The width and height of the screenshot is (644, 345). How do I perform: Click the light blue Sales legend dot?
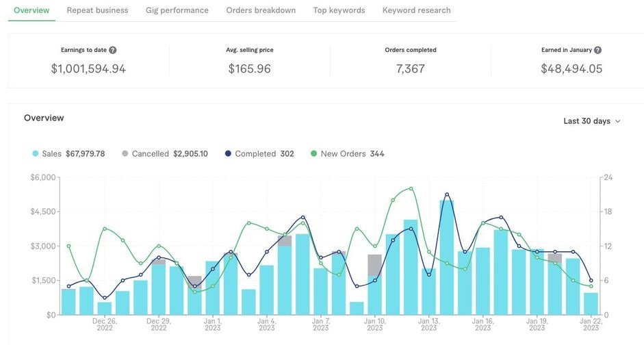[36, 153]
